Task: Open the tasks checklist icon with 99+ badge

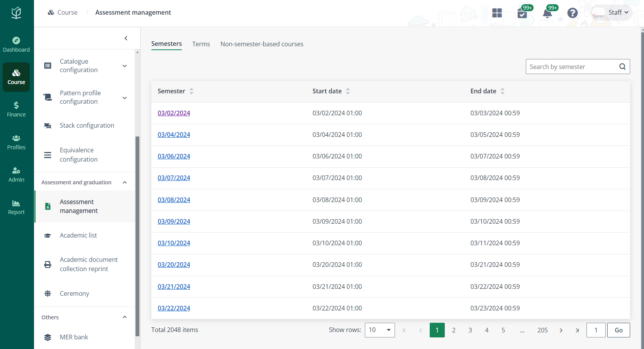Action: pos(522,13)
